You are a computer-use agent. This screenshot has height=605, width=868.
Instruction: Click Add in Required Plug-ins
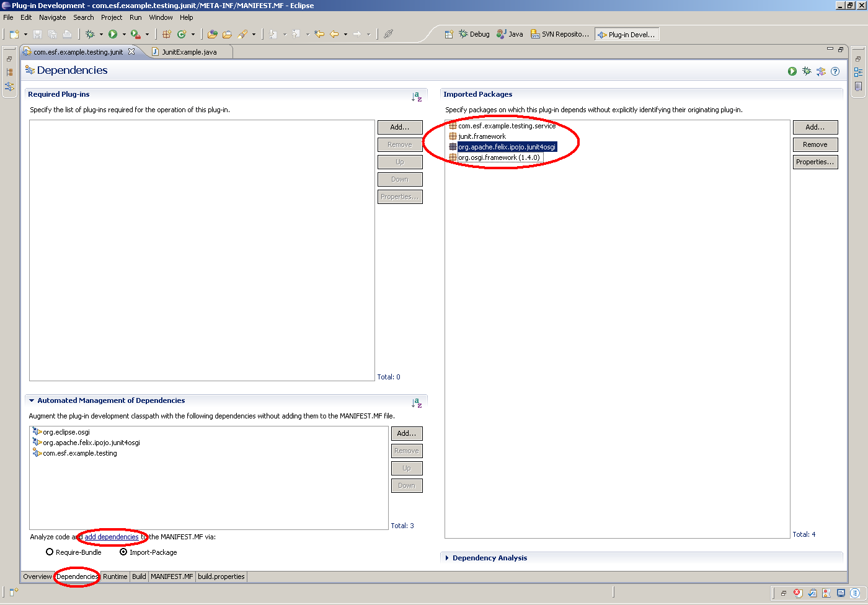pos(400,127)
